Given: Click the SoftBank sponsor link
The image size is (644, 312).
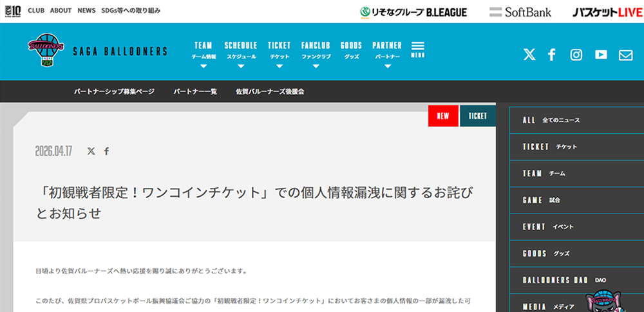Looking at the screenshot, I should 520,12.
